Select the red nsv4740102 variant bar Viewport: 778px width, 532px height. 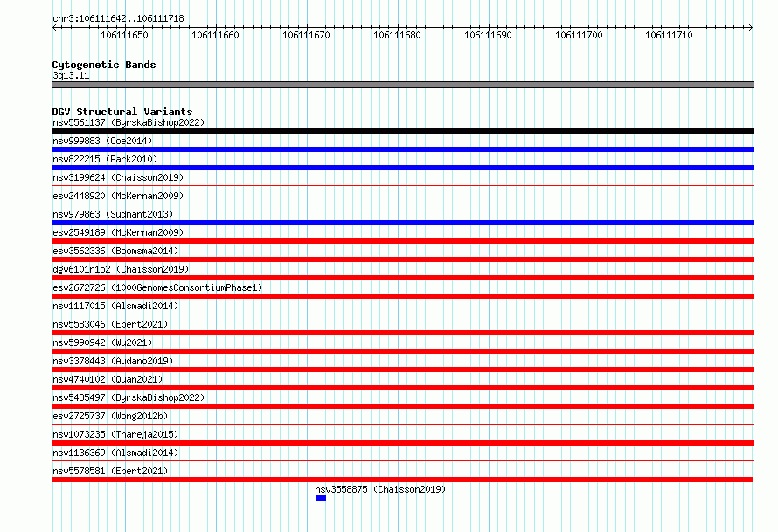[x=402, y=388]
